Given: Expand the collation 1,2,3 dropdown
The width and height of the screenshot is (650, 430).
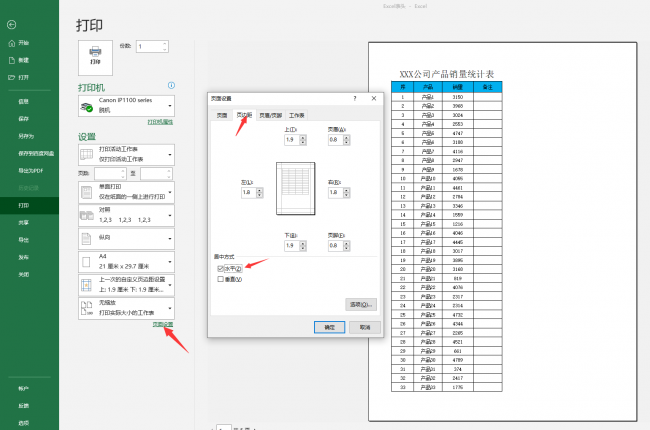Looking at the screenshot, I should tap(170, 216).
